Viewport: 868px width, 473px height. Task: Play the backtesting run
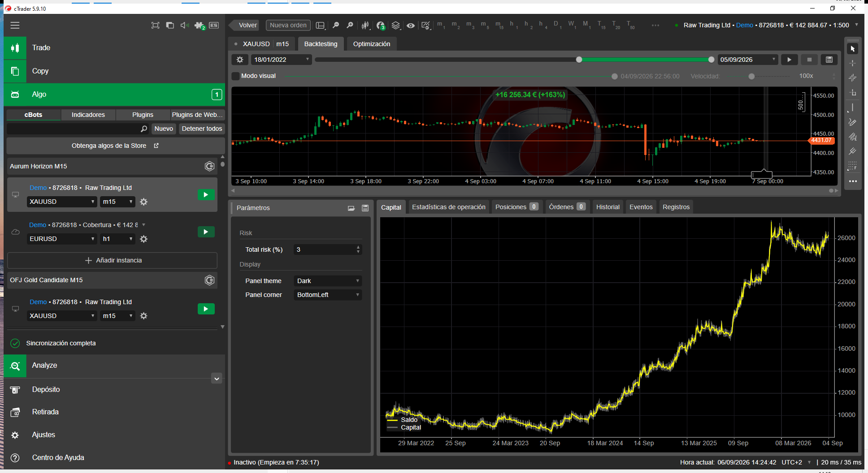789,60
